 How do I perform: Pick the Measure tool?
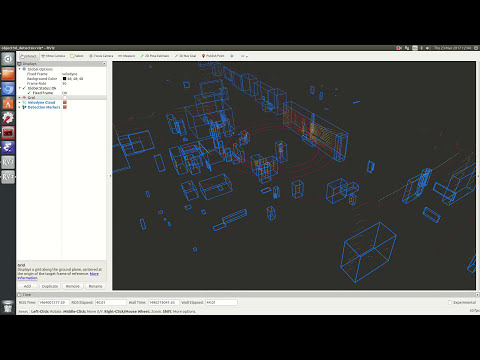point(126,56)
